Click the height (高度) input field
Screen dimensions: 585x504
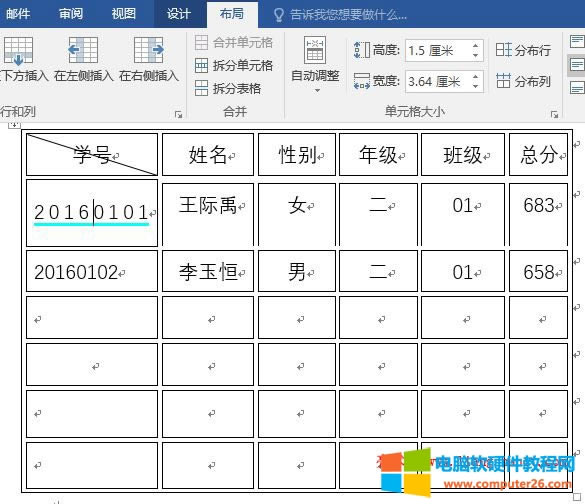click(437, 50)
